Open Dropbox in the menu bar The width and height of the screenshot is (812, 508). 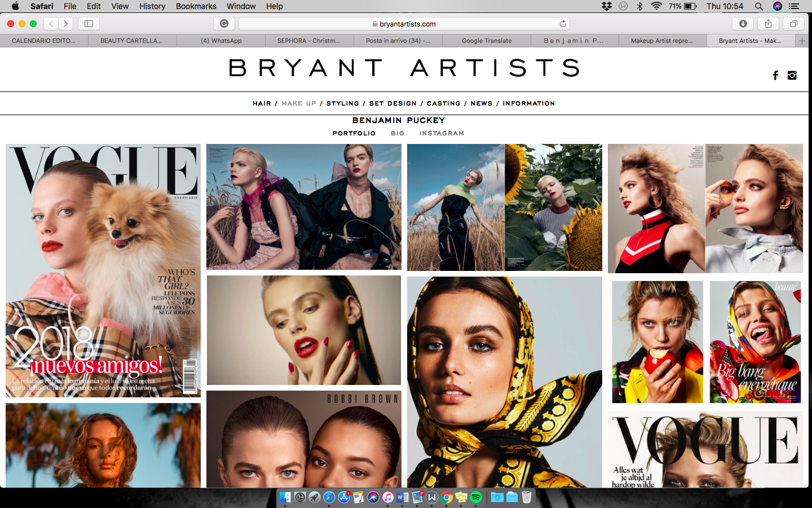[x=607, y=6]
